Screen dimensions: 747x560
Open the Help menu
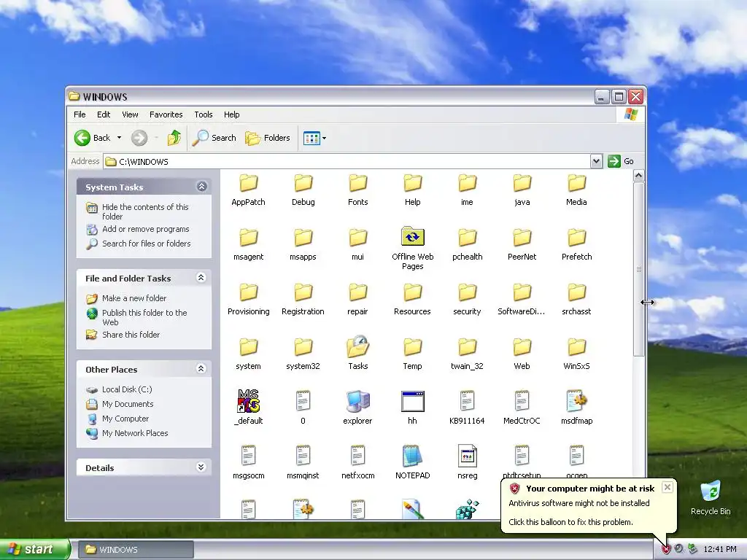coord(231,114)
